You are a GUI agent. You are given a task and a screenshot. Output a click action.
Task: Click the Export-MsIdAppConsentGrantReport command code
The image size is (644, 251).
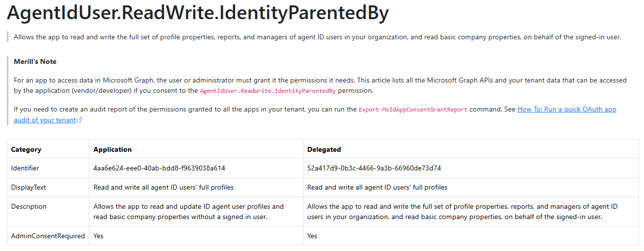pos(413,110)
